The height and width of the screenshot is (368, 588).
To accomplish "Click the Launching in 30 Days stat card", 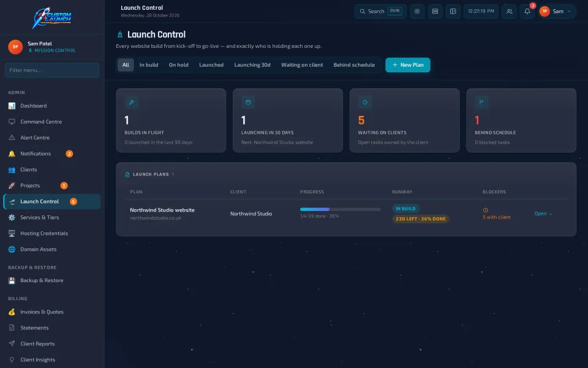I will click(288, 121).
